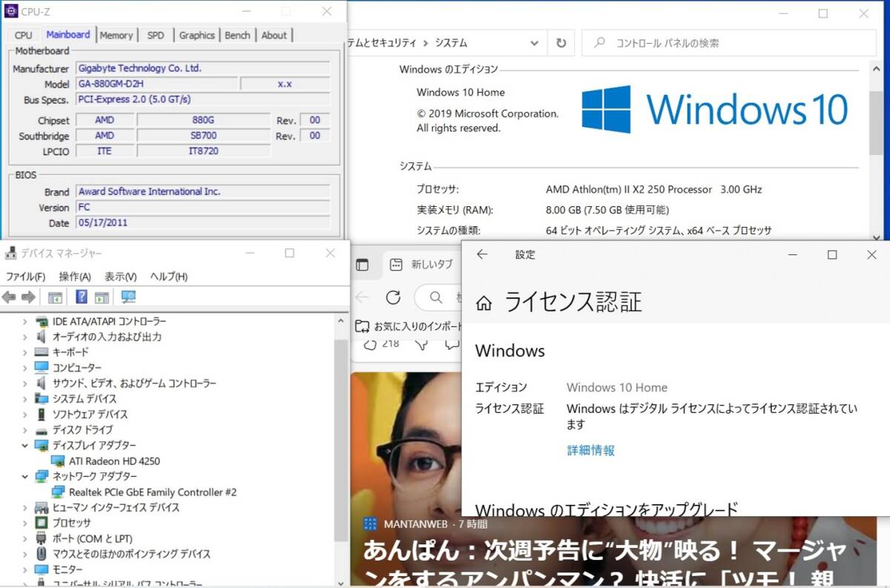Select ヒューマン インターフェイス デバイス entry
Screen dimensions: 890x588
pyautogui.click(x=116, y=507)
